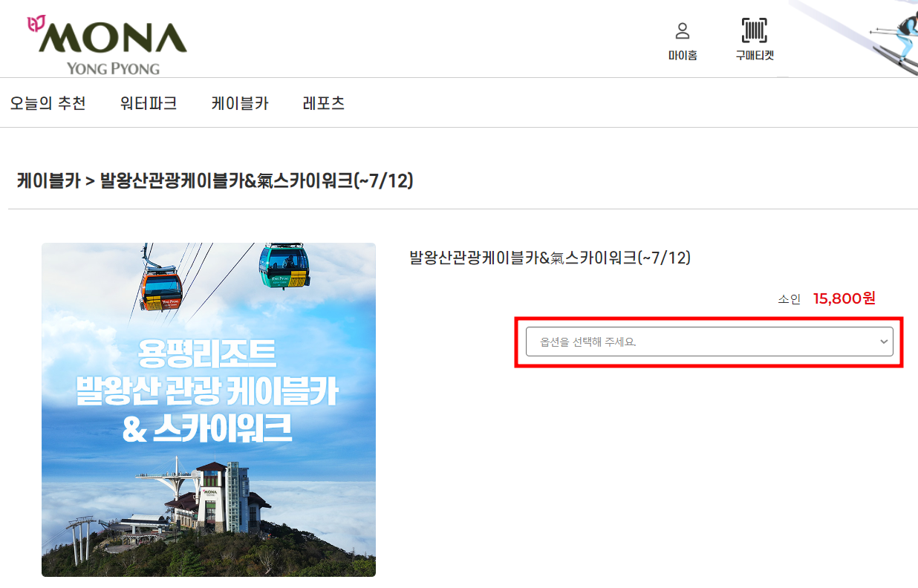The height and width of the screenshot is (588, 918).
Task: Open the 레포츠 menu
Action: 324,103
